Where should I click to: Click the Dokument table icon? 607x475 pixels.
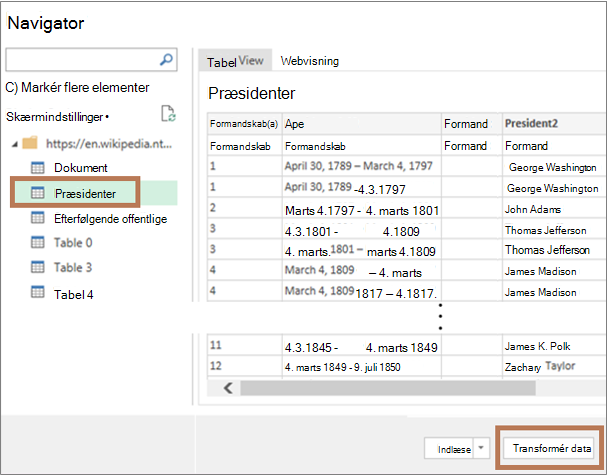click(x=38, y=168)
